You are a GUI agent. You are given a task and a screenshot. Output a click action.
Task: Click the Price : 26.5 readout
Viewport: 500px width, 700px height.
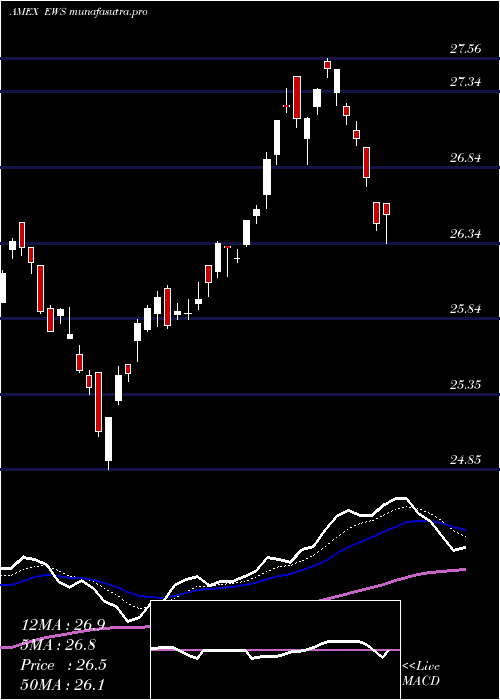(x=64, y=665)
